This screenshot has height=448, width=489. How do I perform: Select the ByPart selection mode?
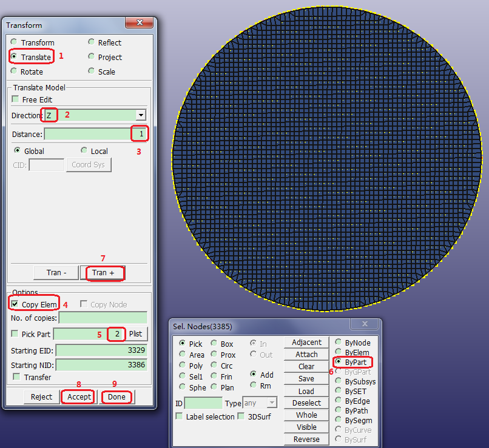[339, 363]
